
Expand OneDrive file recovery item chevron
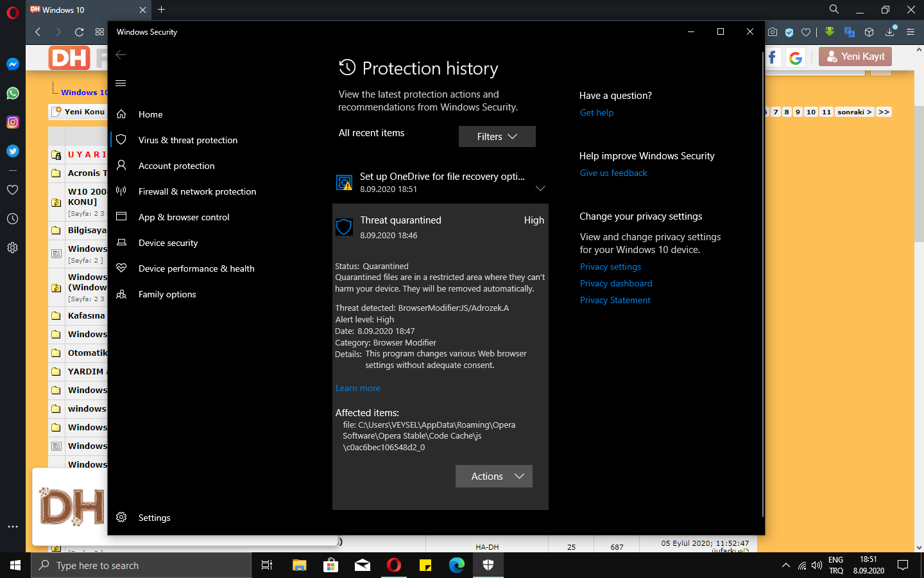pos(540,189)
